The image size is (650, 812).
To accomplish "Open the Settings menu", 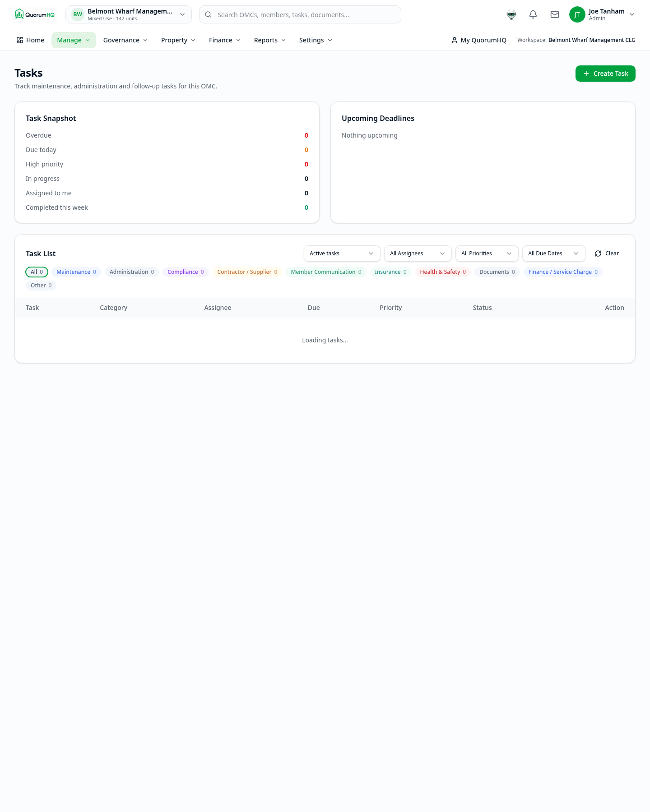I will 316,40.
